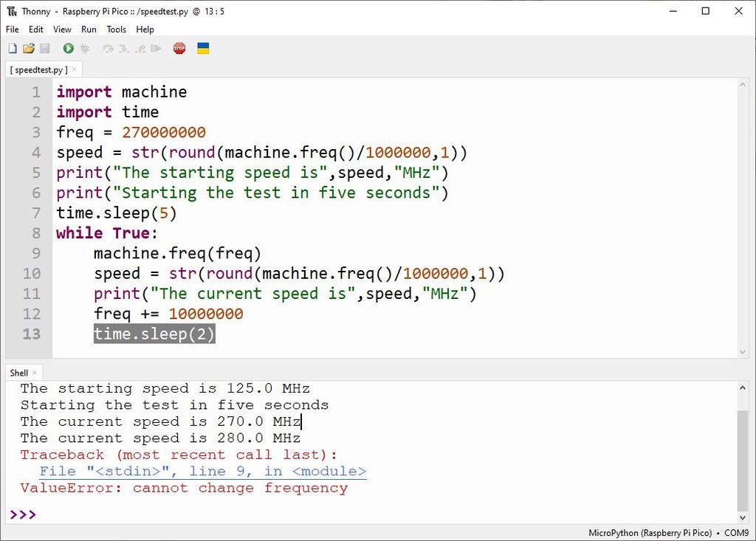Image resolution: width=756 pixels, height=541 pixels.
Task: Click the shell line 'The current speed is 270.0 MHz'
Action: tap(160, 422)
